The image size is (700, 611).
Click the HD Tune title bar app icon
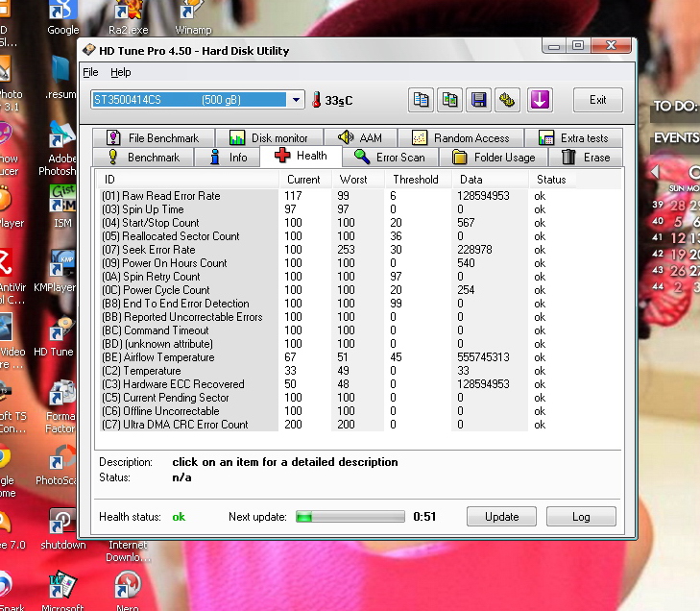pos(88,50)
